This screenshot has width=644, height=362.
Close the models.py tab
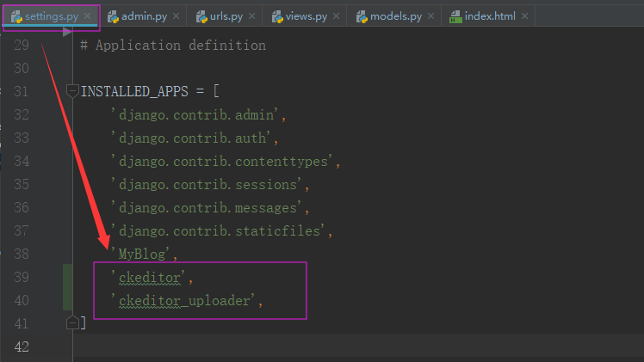click(430, 16)
